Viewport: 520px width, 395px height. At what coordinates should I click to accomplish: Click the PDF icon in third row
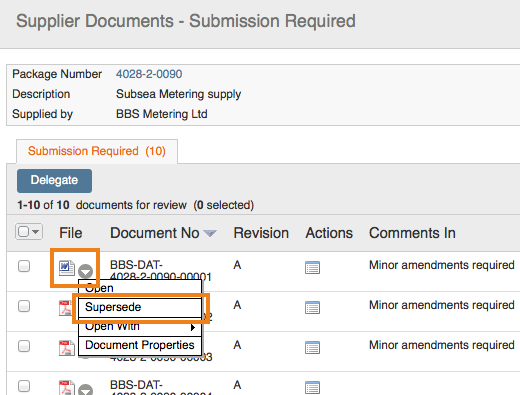(x=66, y=348)
